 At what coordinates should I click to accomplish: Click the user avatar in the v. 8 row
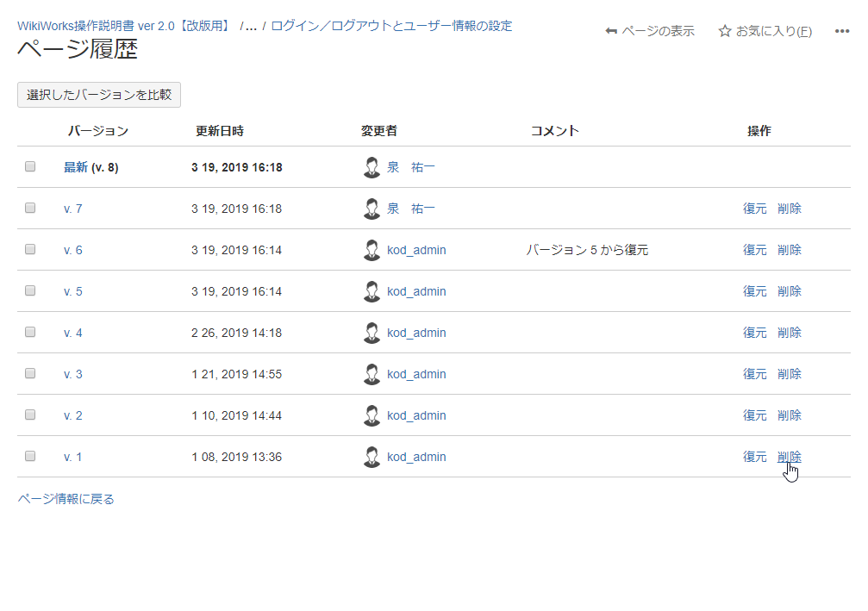tap(372, 167)
